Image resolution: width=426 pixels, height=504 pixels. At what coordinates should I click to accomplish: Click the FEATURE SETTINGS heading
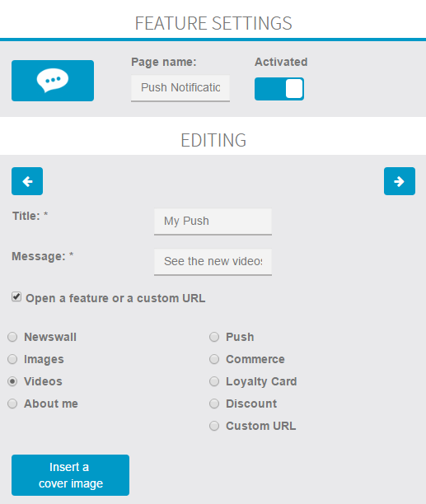(213, 23)
